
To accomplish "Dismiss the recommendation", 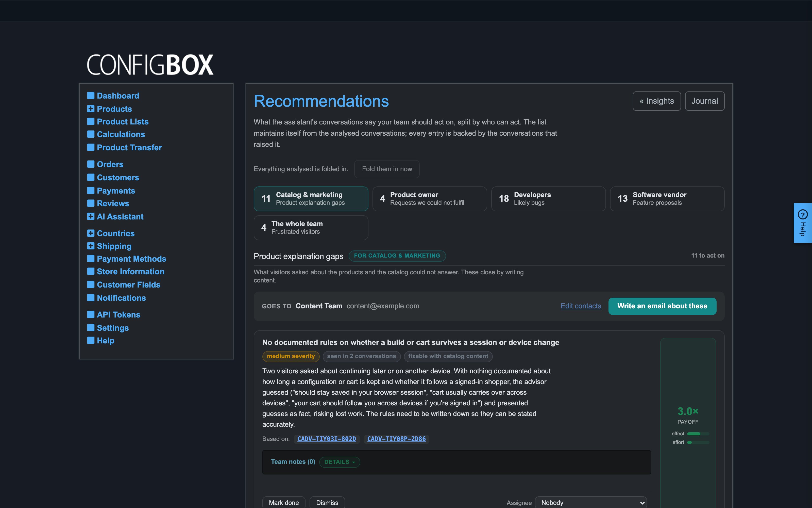I will (327, 503).
